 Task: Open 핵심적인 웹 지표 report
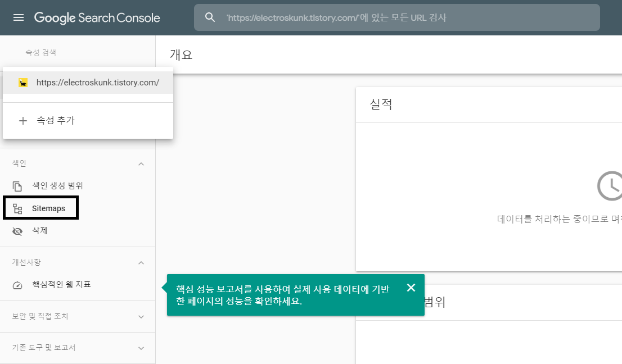61,284
